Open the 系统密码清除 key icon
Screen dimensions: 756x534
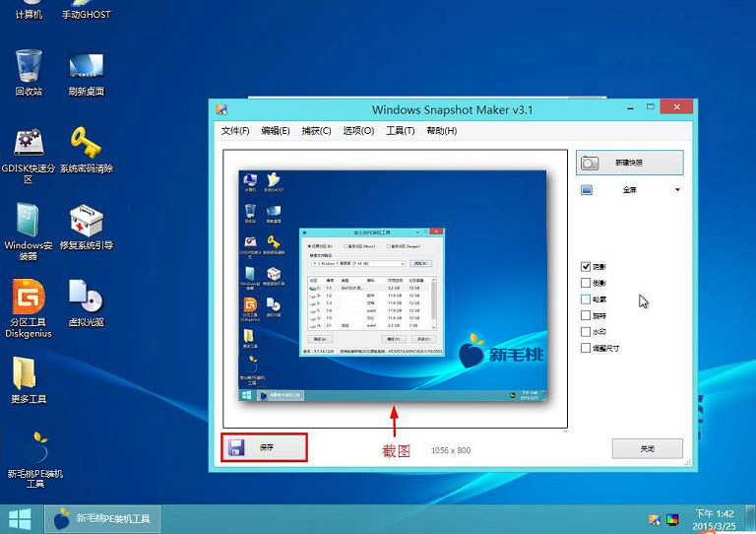87,150
